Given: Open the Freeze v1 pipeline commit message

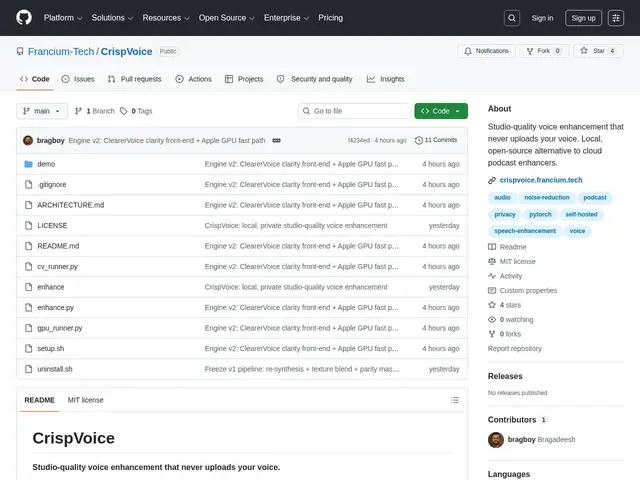Looking at the screenshot, I should click(x=302, y=369).
